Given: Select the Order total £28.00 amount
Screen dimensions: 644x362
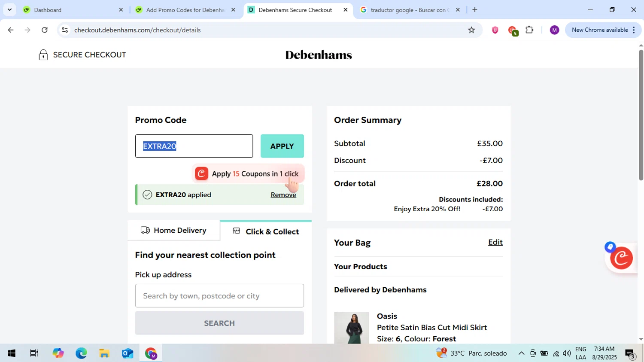Looking at the screenshot, I should coord(489,184).
